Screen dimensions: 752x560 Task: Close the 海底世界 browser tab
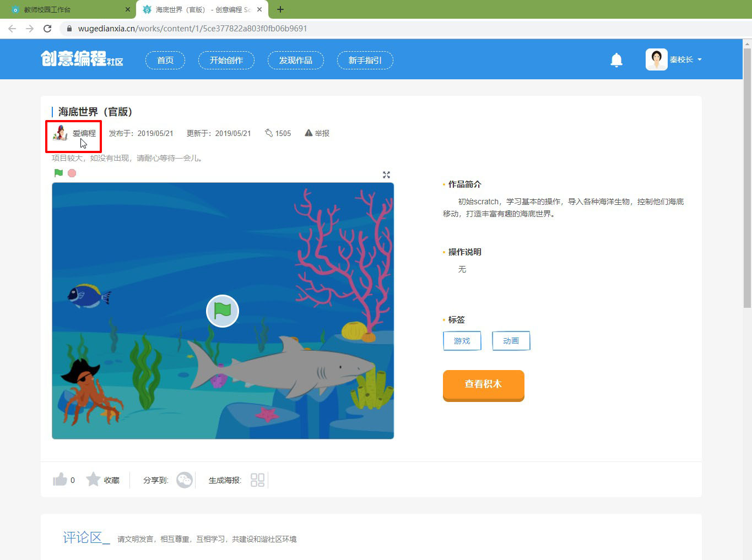click(x=259, y=9)
